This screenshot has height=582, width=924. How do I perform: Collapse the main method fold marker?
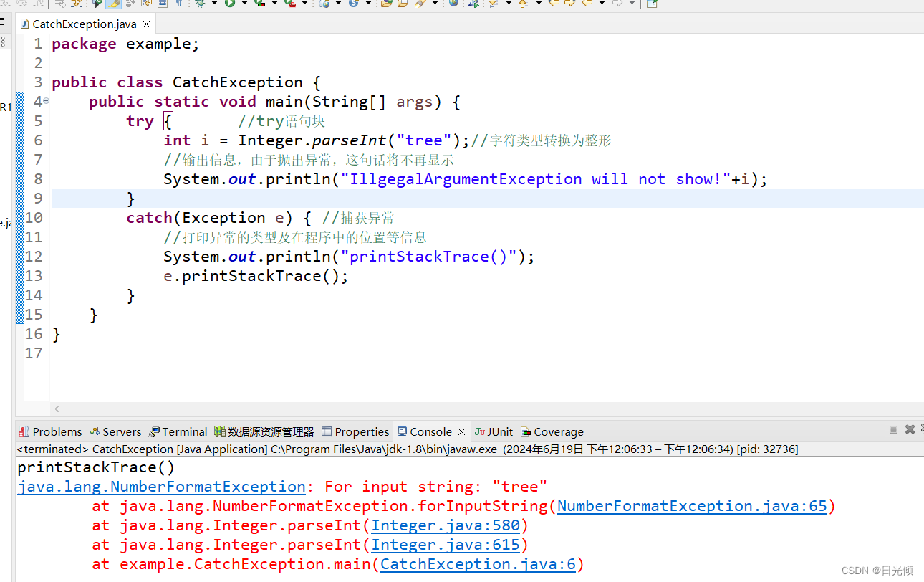click(x=47, y=101)
